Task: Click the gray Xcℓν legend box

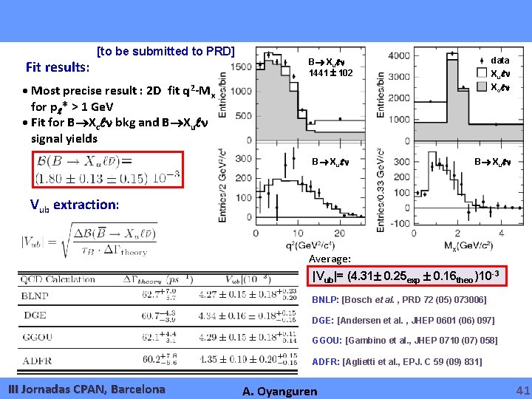Action: pyautogui.click(x=482, y=86)
